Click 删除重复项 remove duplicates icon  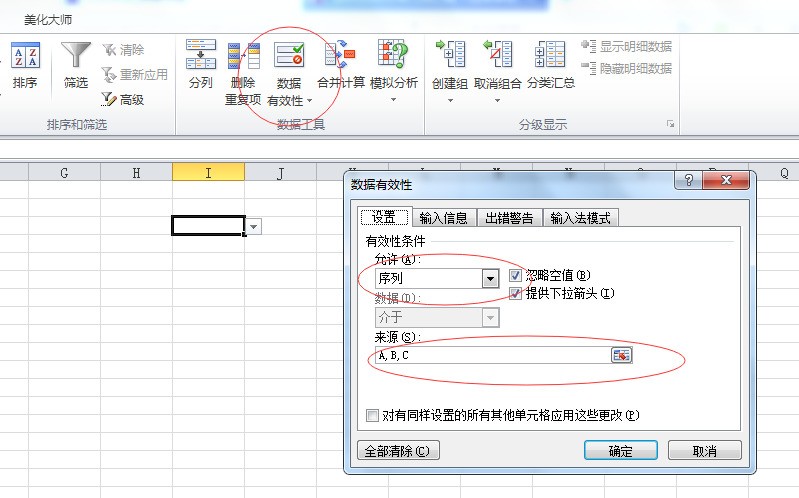coord(244,56)
